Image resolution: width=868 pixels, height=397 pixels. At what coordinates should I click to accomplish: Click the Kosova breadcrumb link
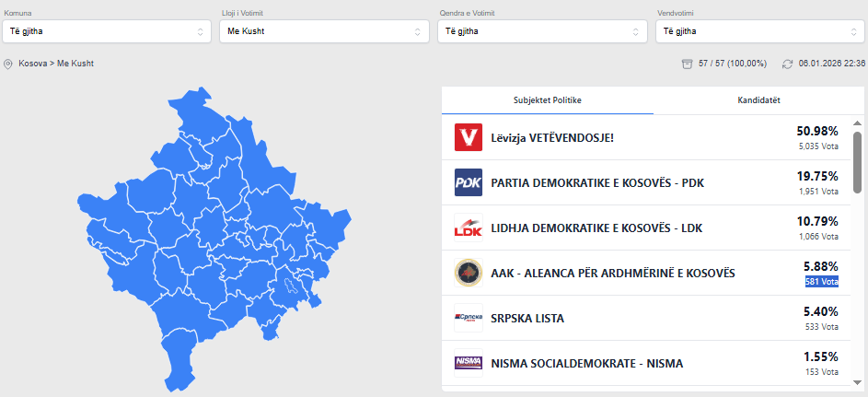32,64
